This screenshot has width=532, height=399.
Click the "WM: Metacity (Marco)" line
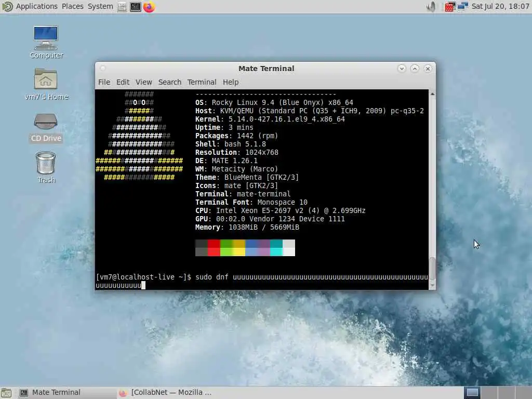click(236, 169)
